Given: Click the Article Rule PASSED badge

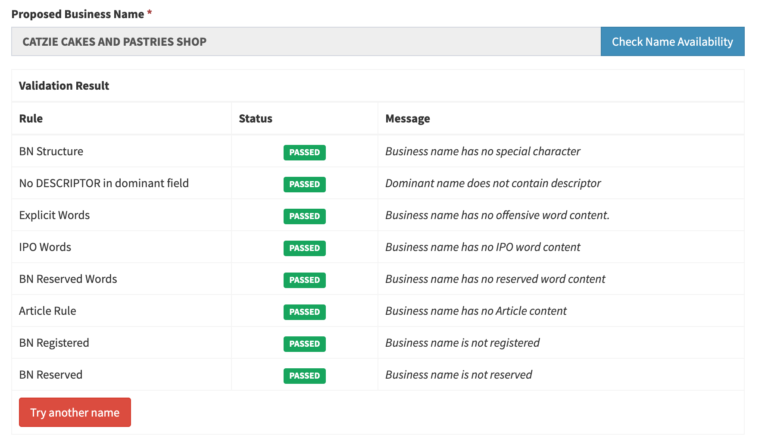Looking at the screenshot, I should [304, 312].
